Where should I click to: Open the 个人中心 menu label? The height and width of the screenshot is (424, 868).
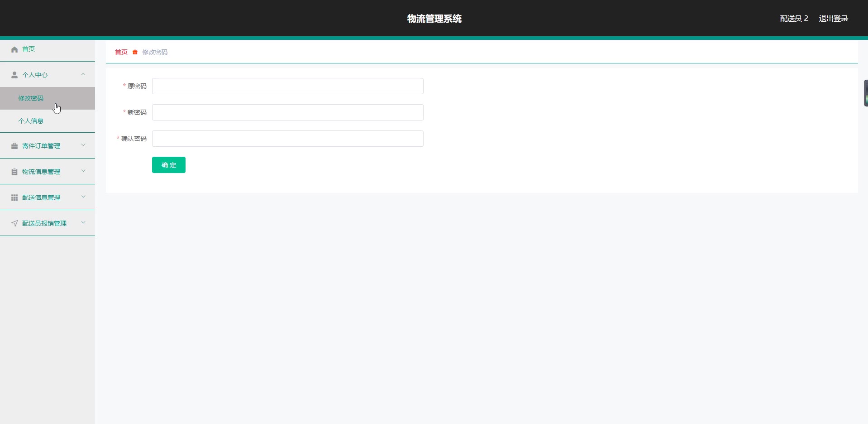click(x=35, y=75)
